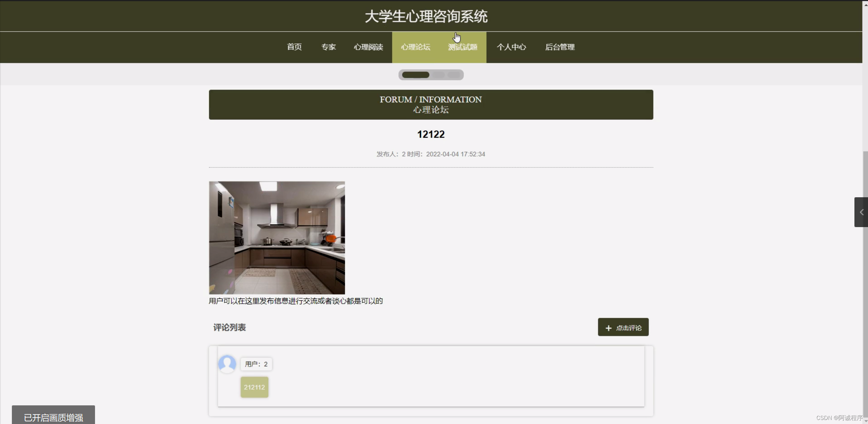
Task: Click the kitchen photo thumbnail
Action: pos(277,238)
